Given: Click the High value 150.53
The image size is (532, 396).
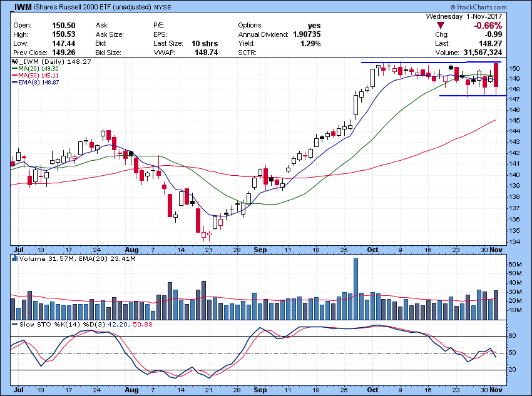Looking at the screenshot, I should pyautogui.click(x=63, y=34).
